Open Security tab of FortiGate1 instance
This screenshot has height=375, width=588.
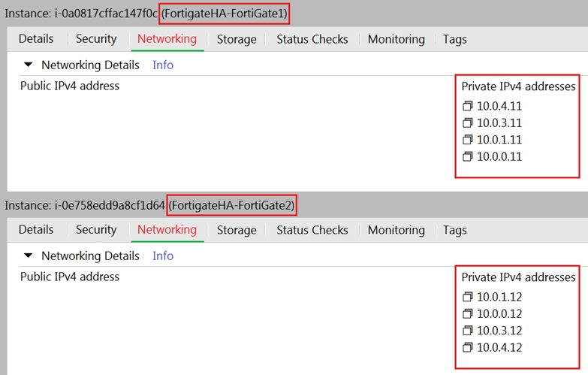[96, 39]
